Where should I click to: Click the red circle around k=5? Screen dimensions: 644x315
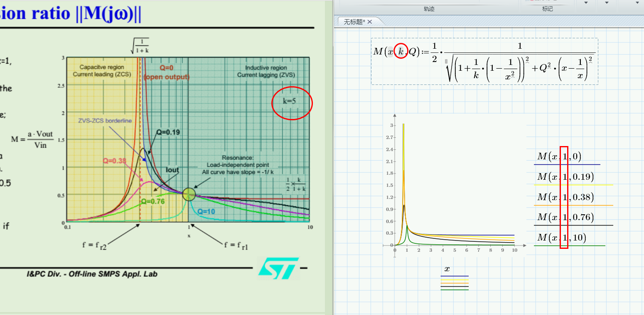[292, 103]
